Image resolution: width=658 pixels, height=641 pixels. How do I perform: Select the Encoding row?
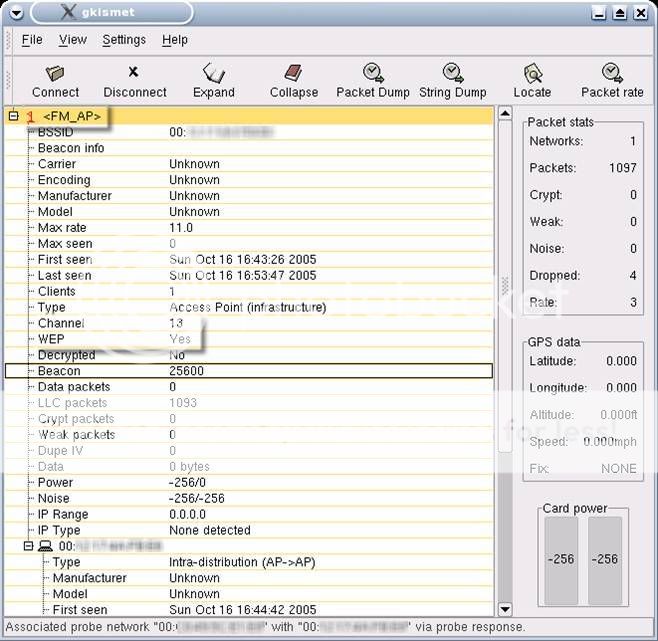pyautogui.click(x=249, y=180)
